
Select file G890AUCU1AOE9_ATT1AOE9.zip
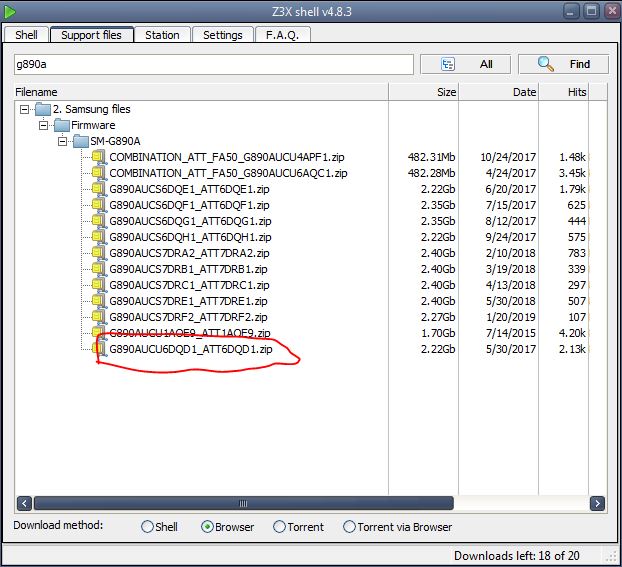pyautogui.click(x=190, y=333)
